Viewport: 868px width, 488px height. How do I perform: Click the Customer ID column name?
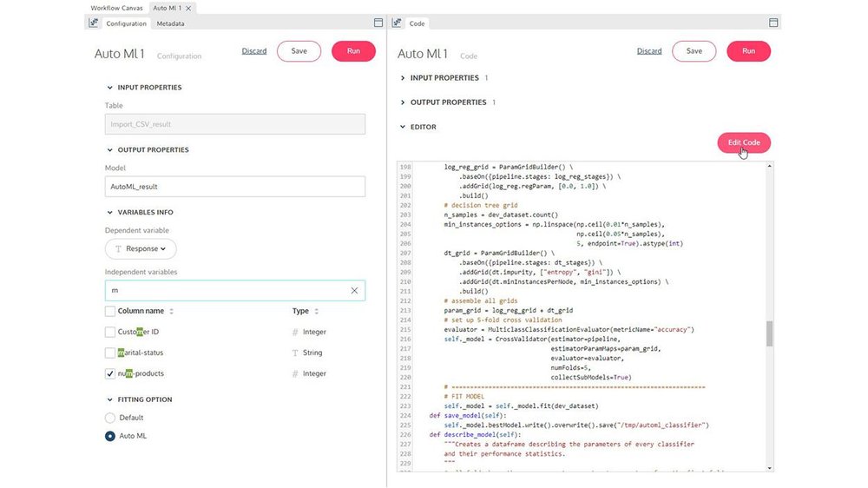(138, 332)
